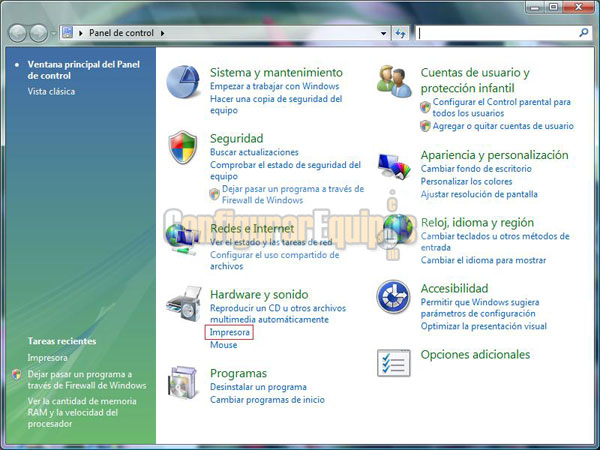Click Reproducir un CD u otros archivos multimedia

(x=278, y=314)
